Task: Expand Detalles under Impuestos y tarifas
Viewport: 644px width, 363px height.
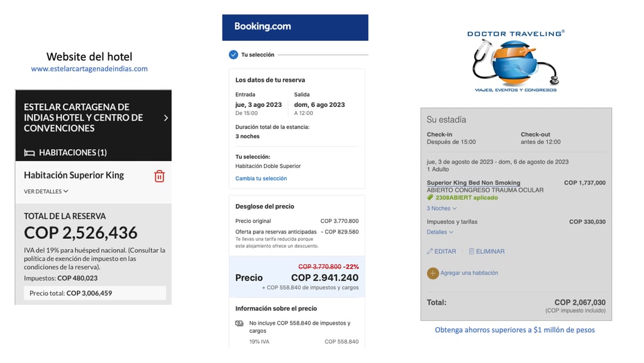Action: (x=440, y=232)
